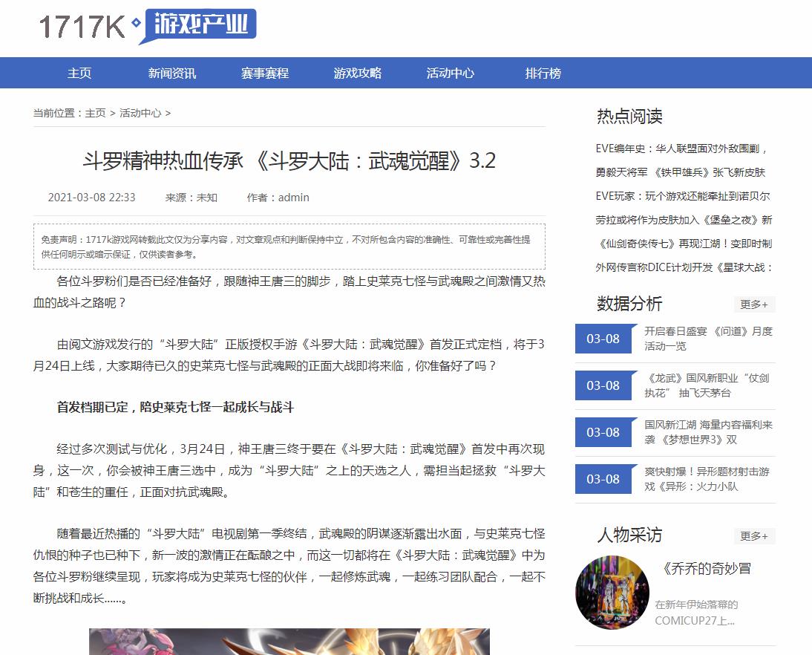Click the 热点阅读 section heading
This screenshot has width=812, height=655.
pyautogui.click(x=629, y=117)
